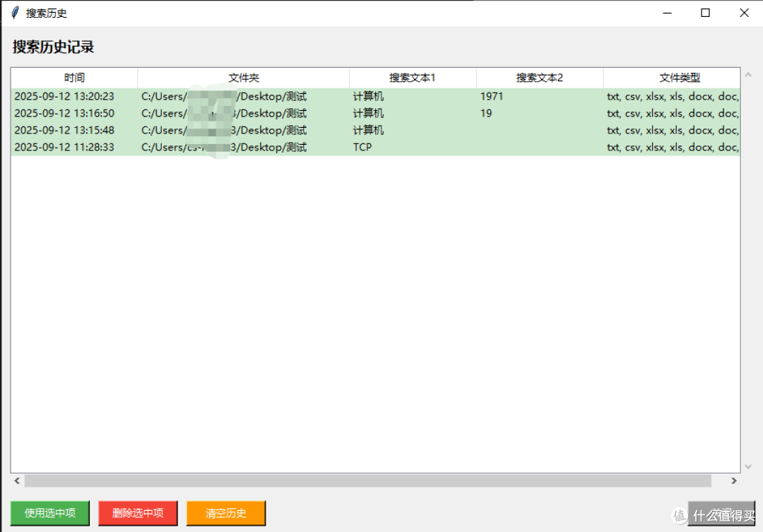The height and width of the screenshot is (532, 763).
Task: Click the 19 search text cell
Action: pos(485,114)
